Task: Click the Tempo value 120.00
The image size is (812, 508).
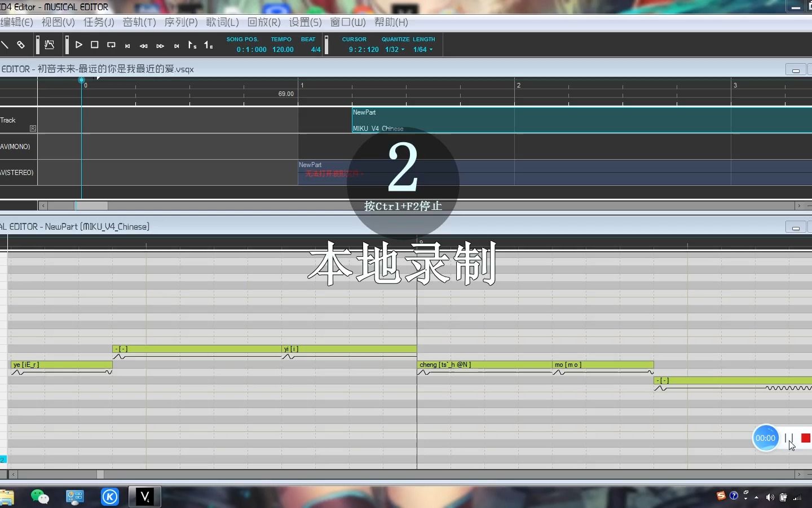Action: [283, 50]
